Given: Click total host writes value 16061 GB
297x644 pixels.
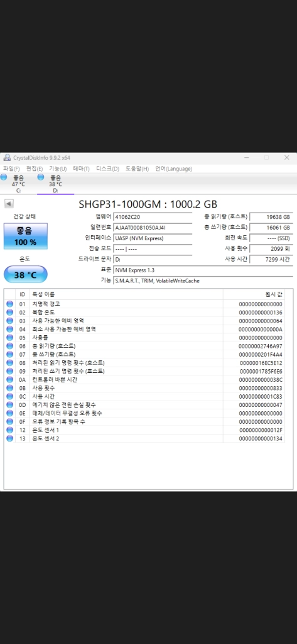Looking at the screenshot, I should [271, 228].
